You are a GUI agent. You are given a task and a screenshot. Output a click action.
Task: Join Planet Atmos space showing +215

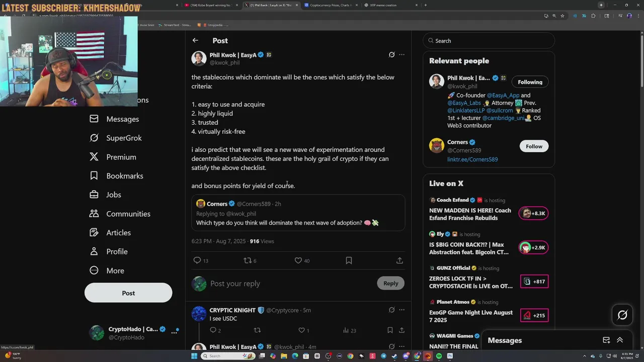[534, 316]
